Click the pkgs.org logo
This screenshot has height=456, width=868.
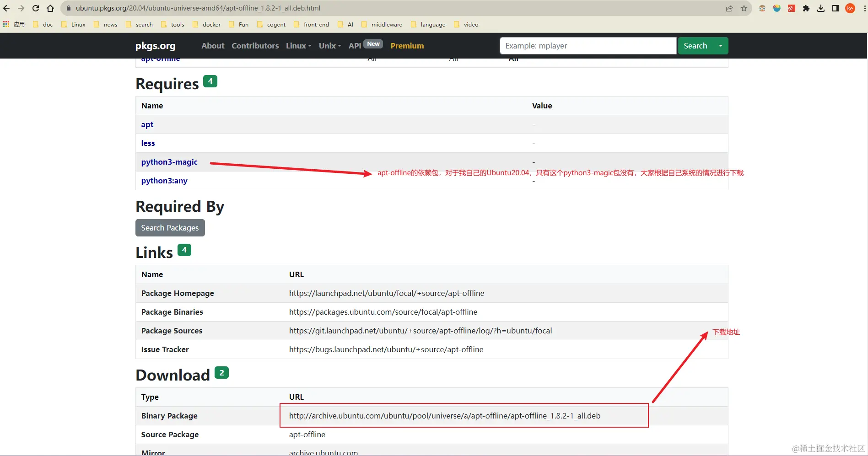(156, 46)
